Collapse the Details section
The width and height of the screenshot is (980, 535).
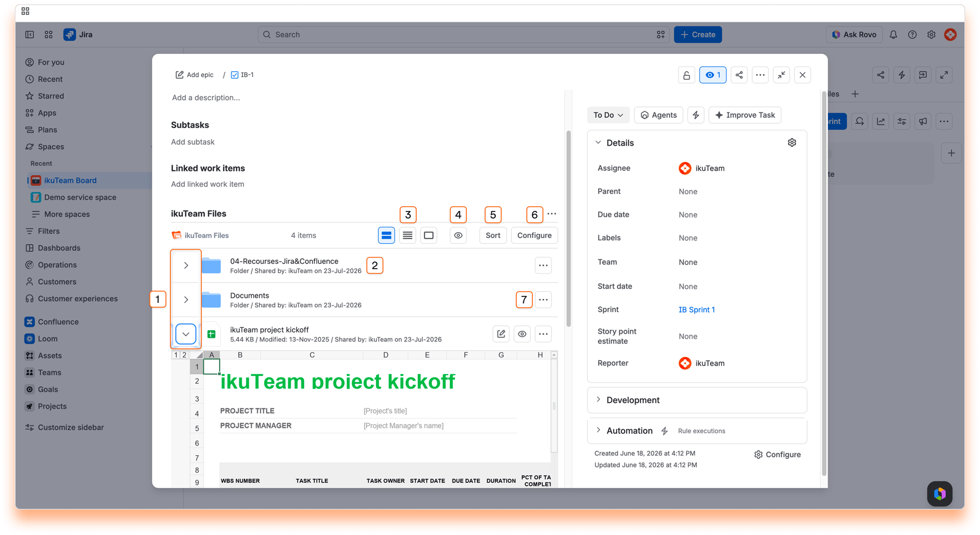click(598, 142)
